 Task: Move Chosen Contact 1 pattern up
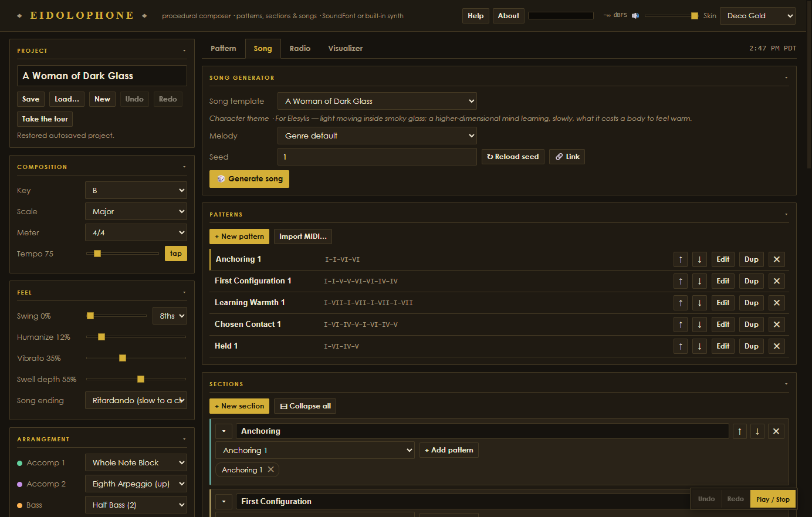pos(681,325)
